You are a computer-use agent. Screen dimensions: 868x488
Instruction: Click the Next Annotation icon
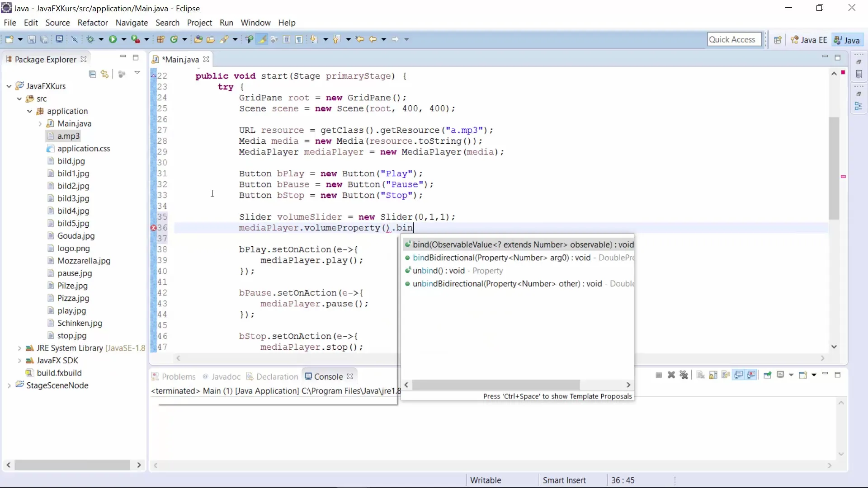(314, 39)
